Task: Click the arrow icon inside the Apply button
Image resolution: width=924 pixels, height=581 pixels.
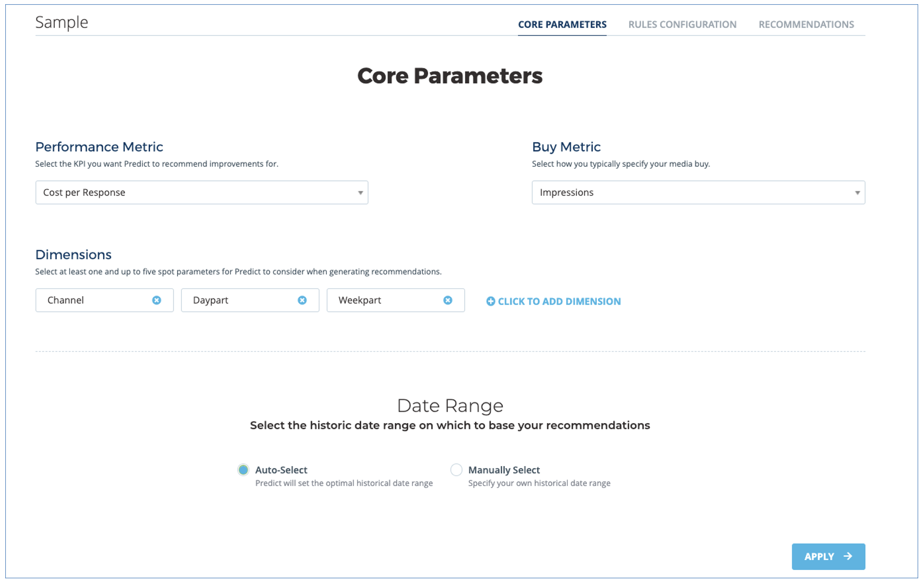Action: [849, 556]
